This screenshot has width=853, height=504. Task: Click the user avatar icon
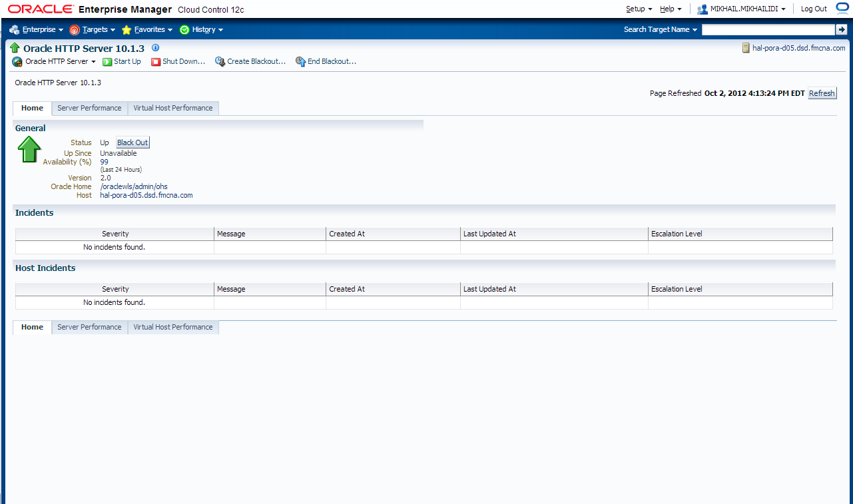pyautogui.click(x=702, y=9)
